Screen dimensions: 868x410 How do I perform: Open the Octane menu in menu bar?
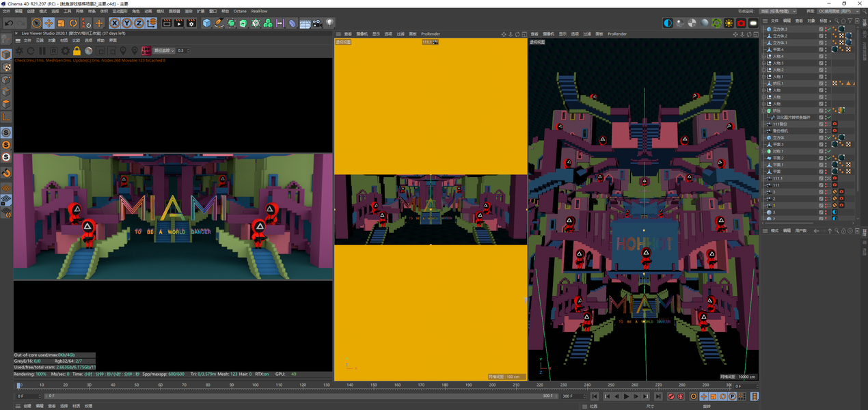click(x=240, y=11)
